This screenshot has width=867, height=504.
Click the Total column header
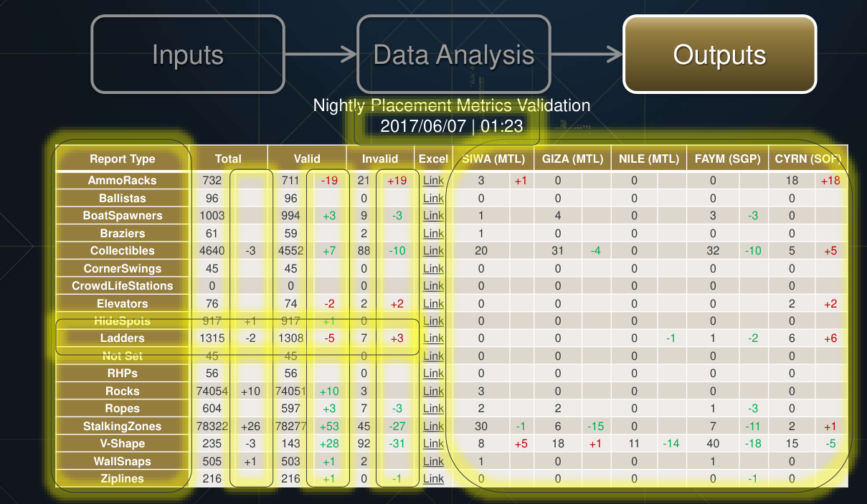pos(229,159)
